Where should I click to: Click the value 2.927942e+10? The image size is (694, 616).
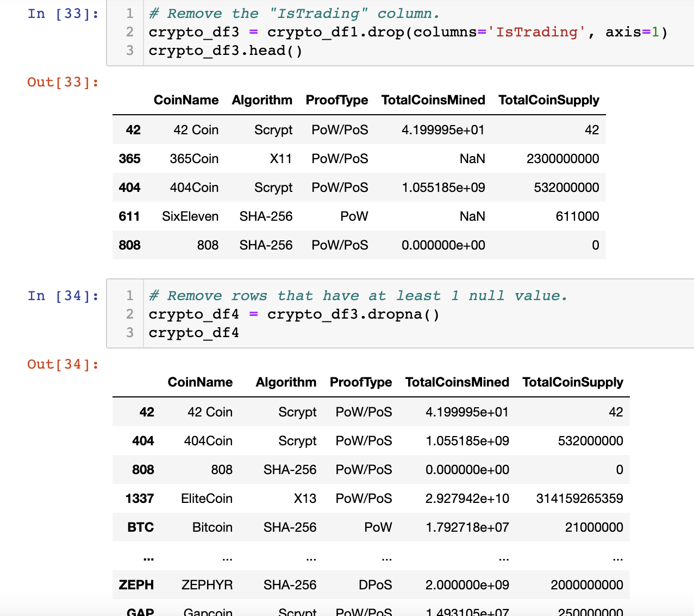coord(467,499)
